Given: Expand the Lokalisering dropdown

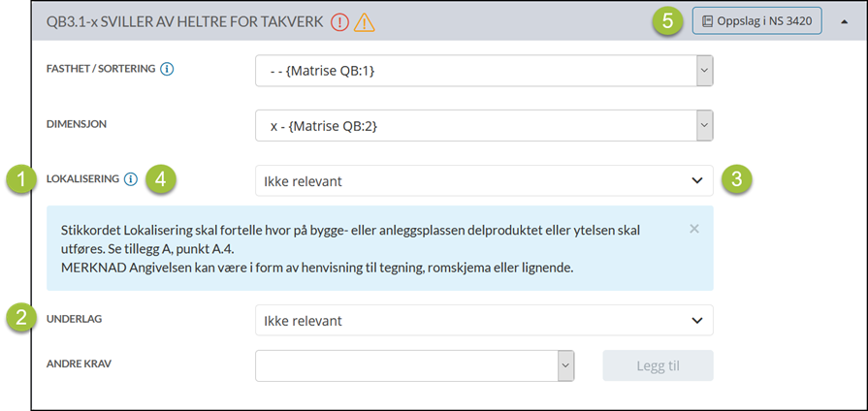Looking at the screenshot, I should click(696, 180).
